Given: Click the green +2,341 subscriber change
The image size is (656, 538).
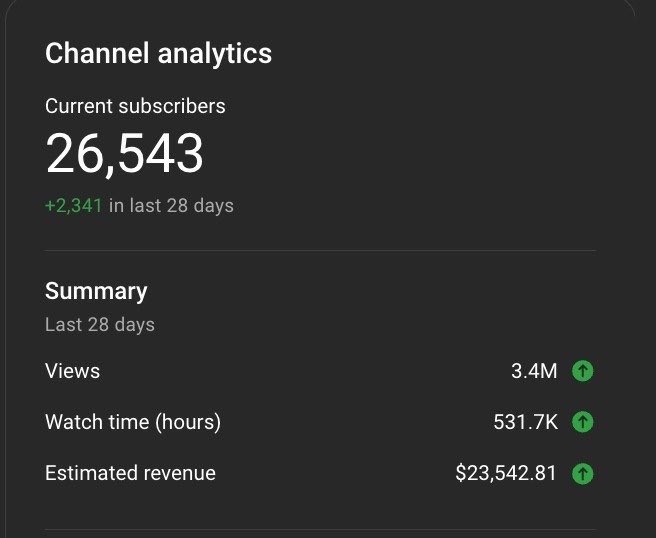Looking at the screenshot, I should tap(74, 205).
